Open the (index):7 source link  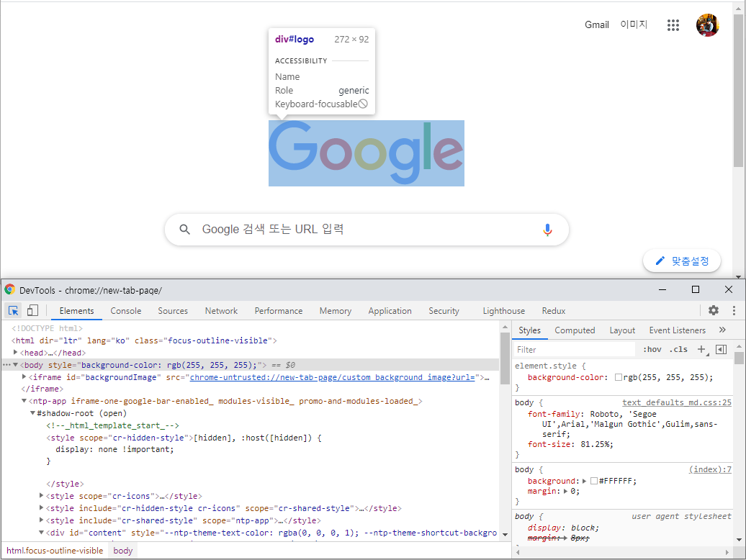point(710,469)
